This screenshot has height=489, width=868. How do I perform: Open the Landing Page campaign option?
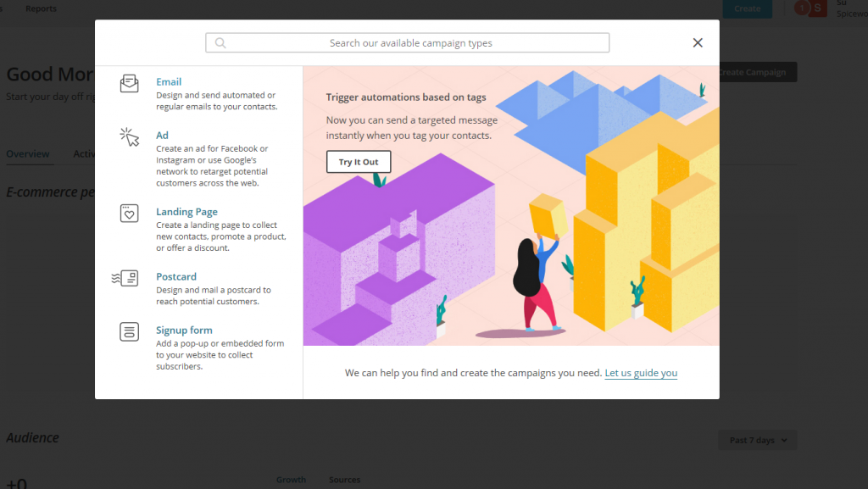tap(186, 212)
